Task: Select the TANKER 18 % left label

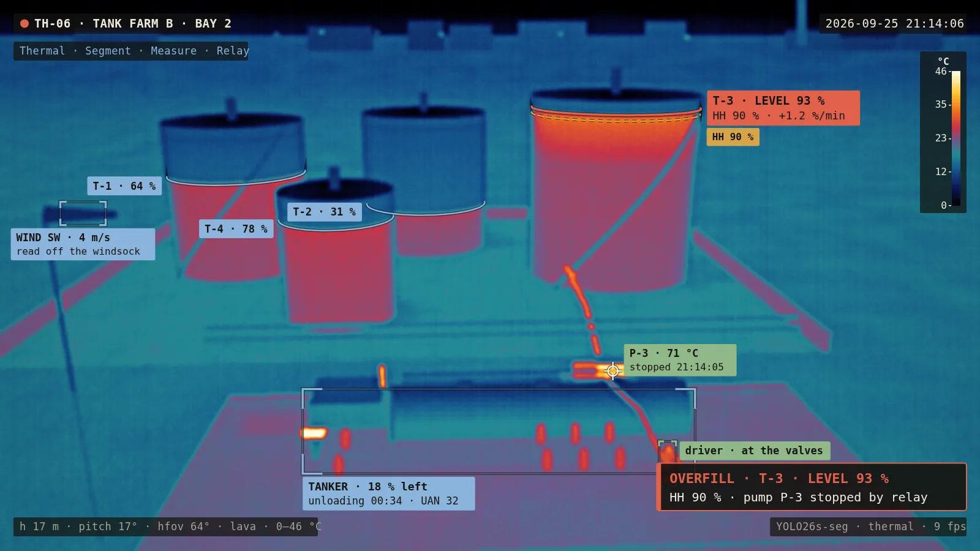Action: point(389,493)
